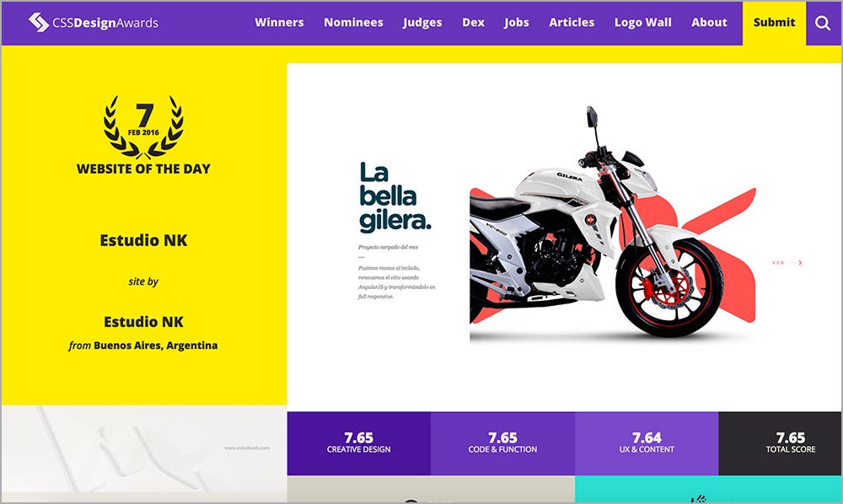Screen dimensions: 843x504
Task: Click the 7.64 UX & Content tile
Action: 647,443
